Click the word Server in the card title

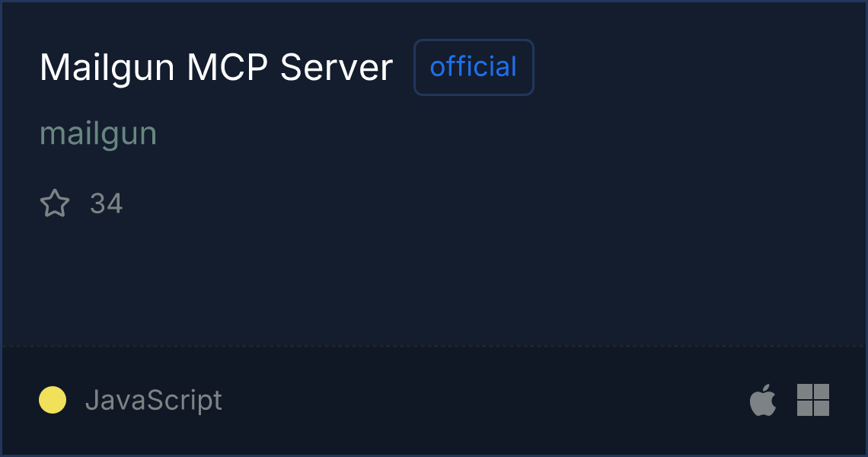coord(337,68)
